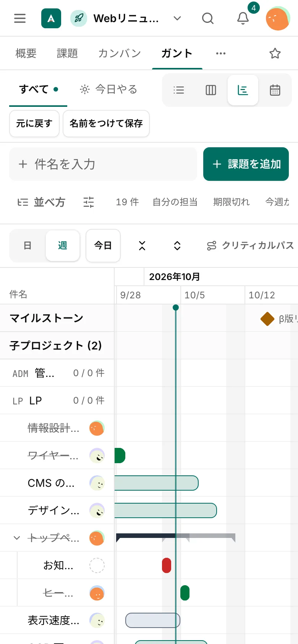Collapse all rows icon
This screenshot has width=298, height=644.
click(x=142, y=246)
